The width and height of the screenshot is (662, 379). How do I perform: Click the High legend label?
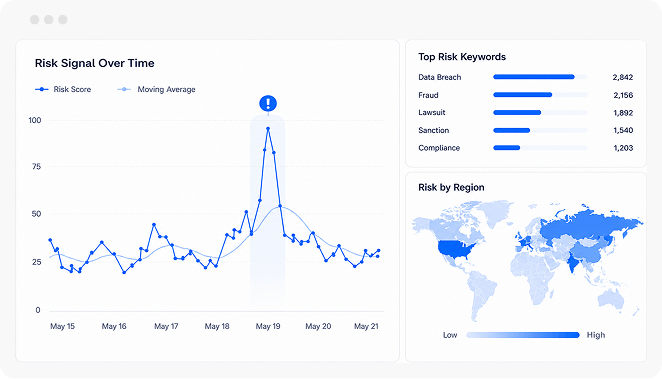click(596, 335)
